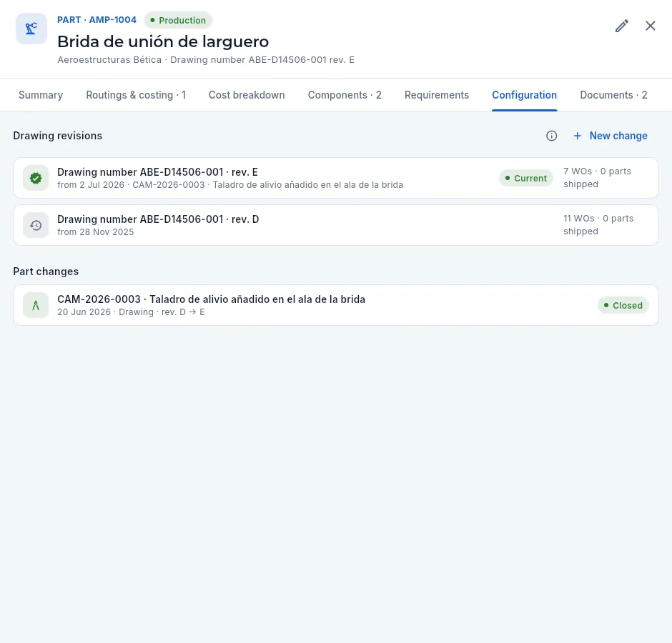Click the history clock icon for rev. D
Screen dimensions: 672x643
pyautogui.click(x=36, y=225)
